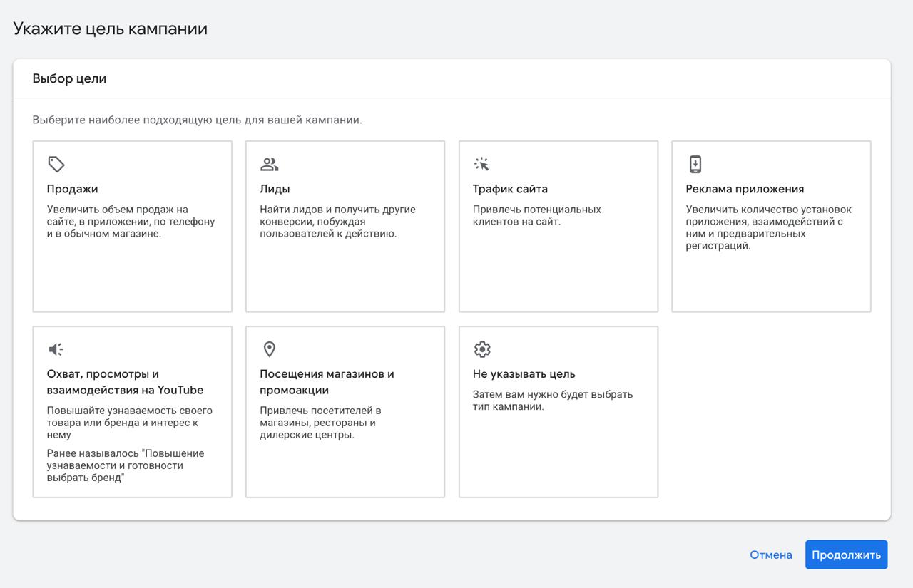Screen dimensions: 913x588
Task: Click the location pin icon for store visits
Action: tap(269, 349)
